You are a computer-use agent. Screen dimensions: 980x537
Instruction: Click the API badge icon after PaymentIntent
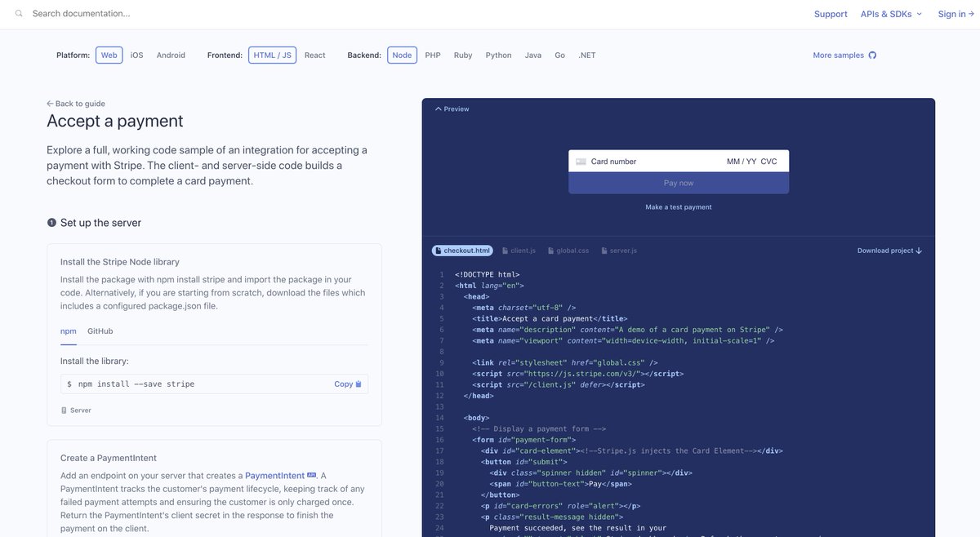click(312, 475)
